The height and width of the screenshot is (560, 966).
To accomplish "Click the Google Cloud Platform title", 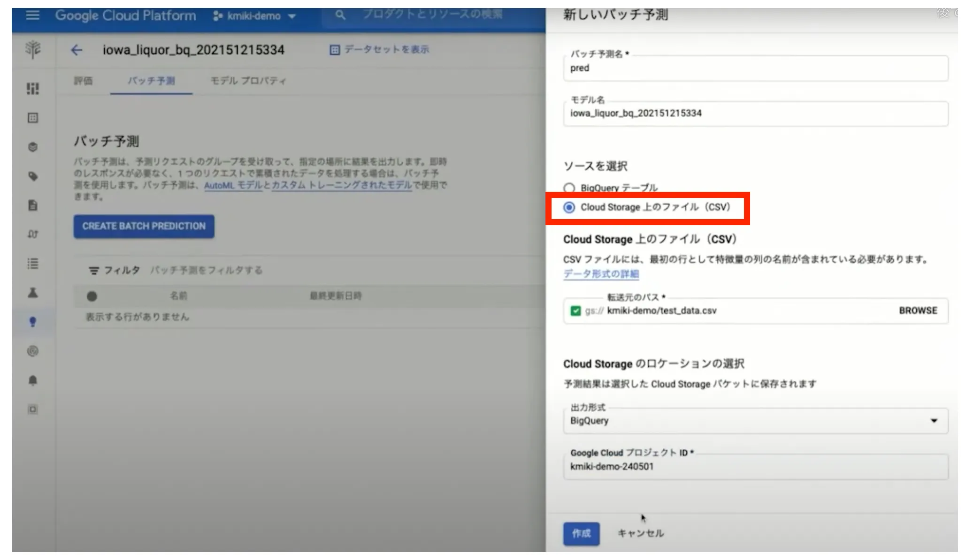I will click(125, 15).
